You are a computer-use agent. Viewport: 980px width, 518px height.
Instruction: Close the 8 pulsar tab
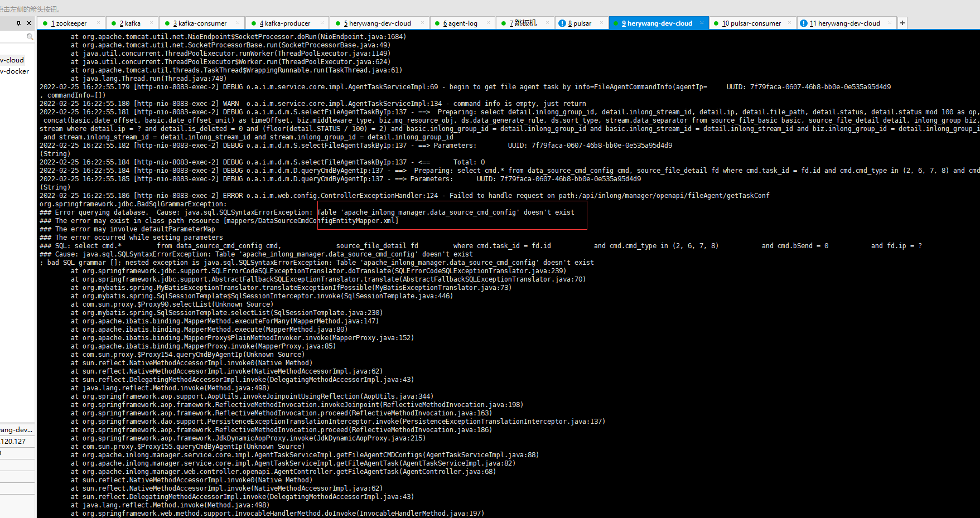click(601, 23)
